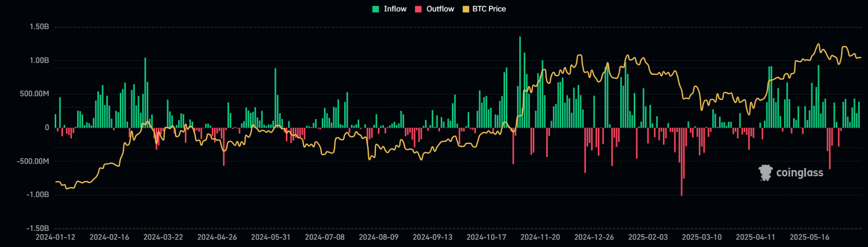Click the 1.50B y-axis label

coord(39,27)
